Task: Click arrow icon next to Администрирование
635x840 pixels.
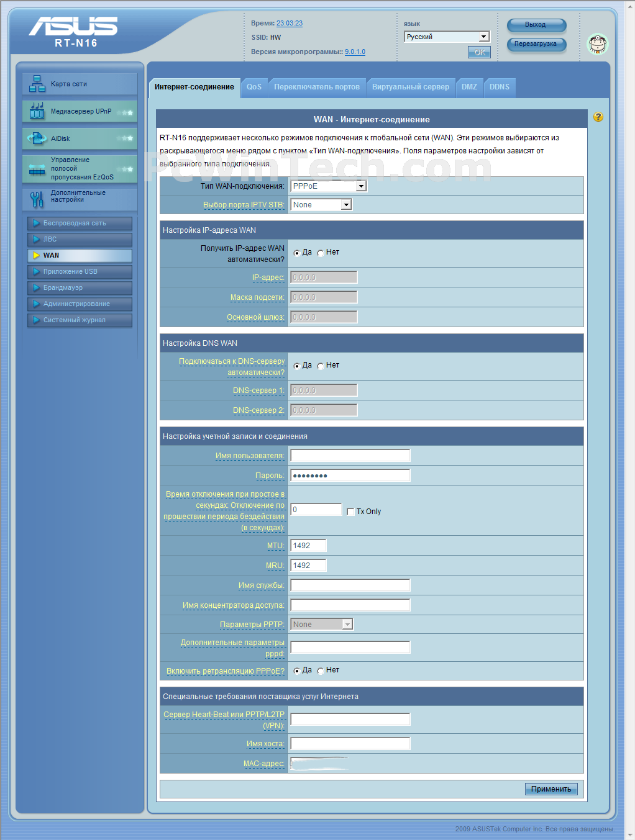Action: (x=37, y=304)
